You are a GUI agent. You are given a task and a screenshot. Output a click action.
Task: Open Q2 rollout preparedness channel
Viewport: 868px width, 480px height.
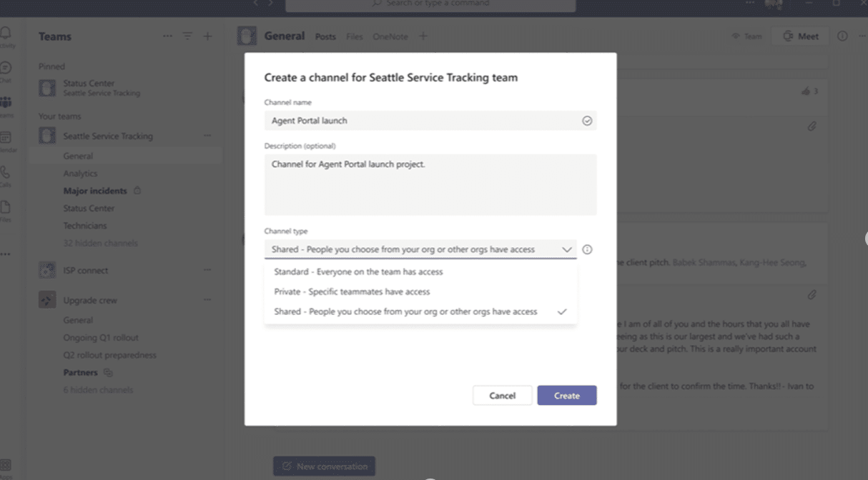(x=109, y=355)
